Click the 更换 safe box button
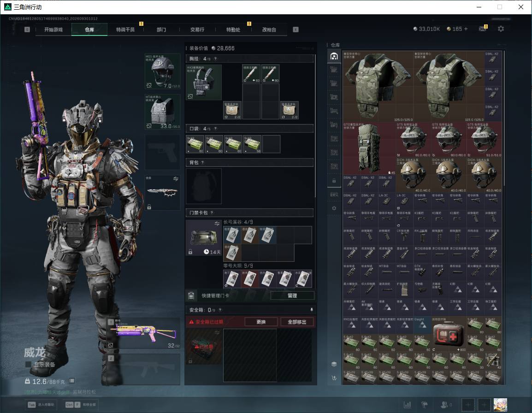This screenshot has width=532, height=413. pyautogui.click(x=261, y=322)
